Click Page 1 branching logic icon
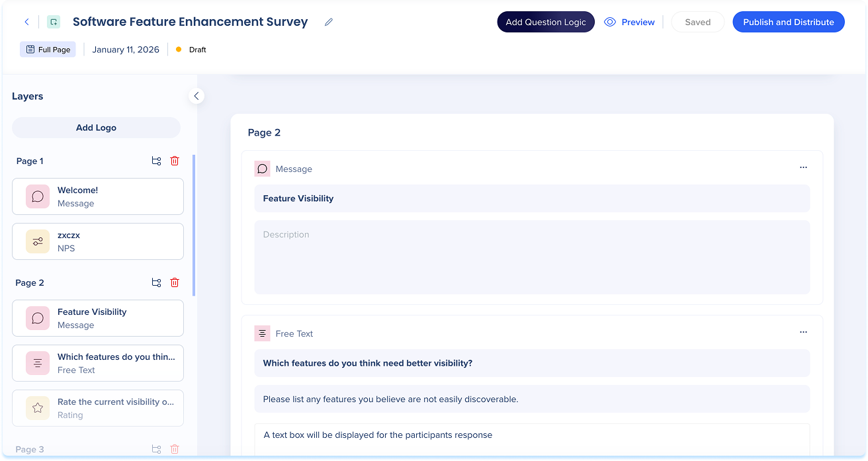 [x=156, y=161]
